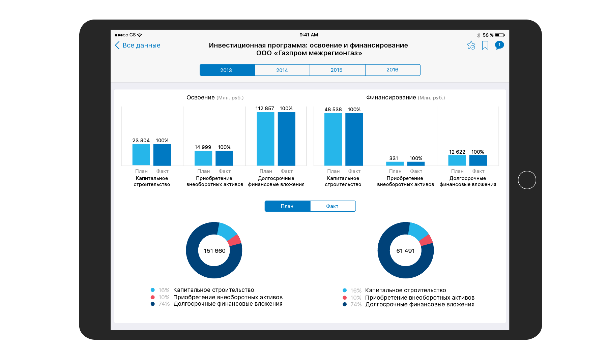607x364 pixels.
Task: Tap the red segment of 151 660 donut
Action: pos(235,240)
